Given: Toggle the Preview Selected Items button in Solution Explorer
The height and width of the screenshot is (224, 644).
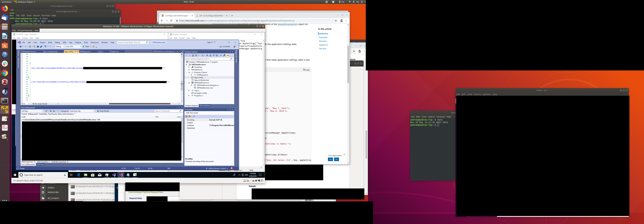Looking at the screenshot, I should pos(228,55).
